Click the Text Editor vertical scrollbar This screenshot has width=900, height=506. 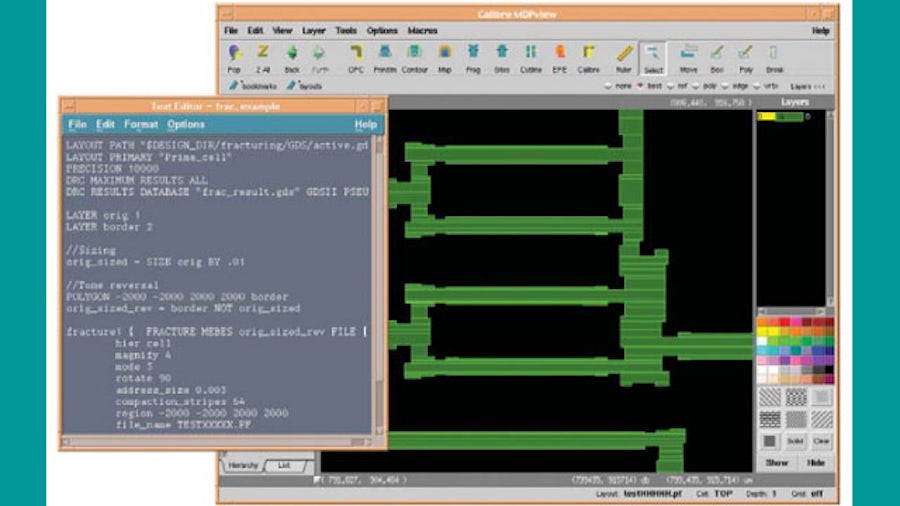tap(379, 286)
